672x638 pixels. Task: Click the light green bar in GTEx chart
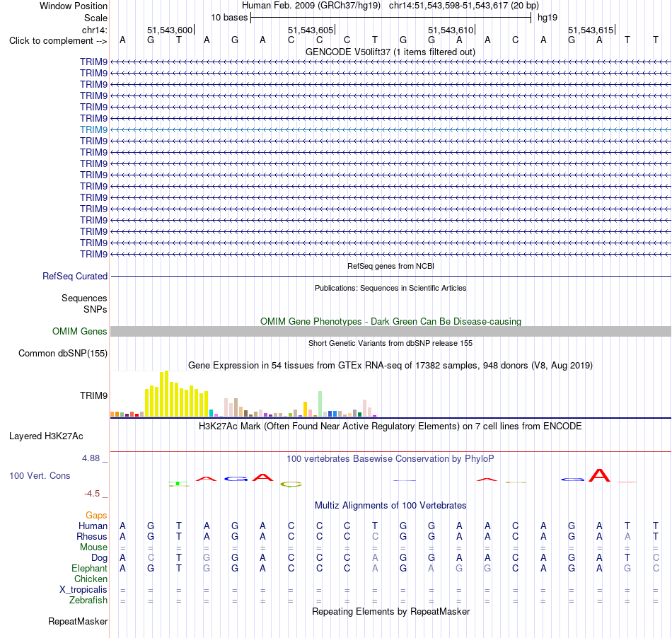[320, 404]
